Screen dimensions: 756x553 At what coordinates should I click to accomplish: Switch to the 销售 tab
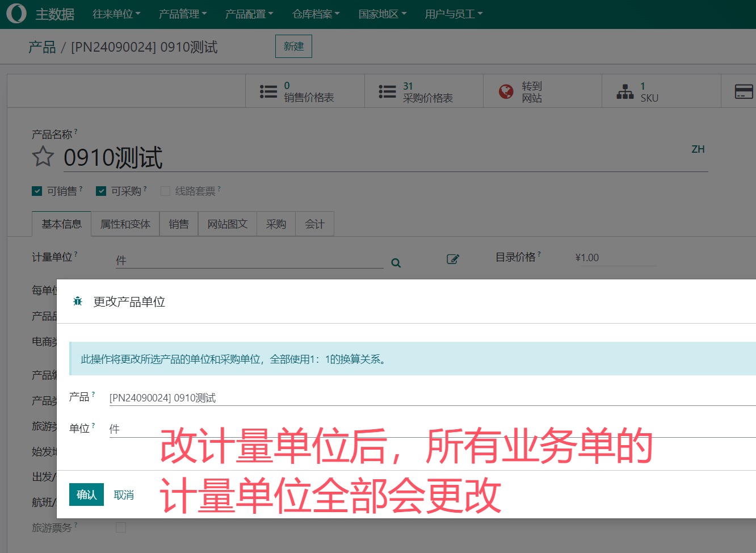(x=179, y=224)
